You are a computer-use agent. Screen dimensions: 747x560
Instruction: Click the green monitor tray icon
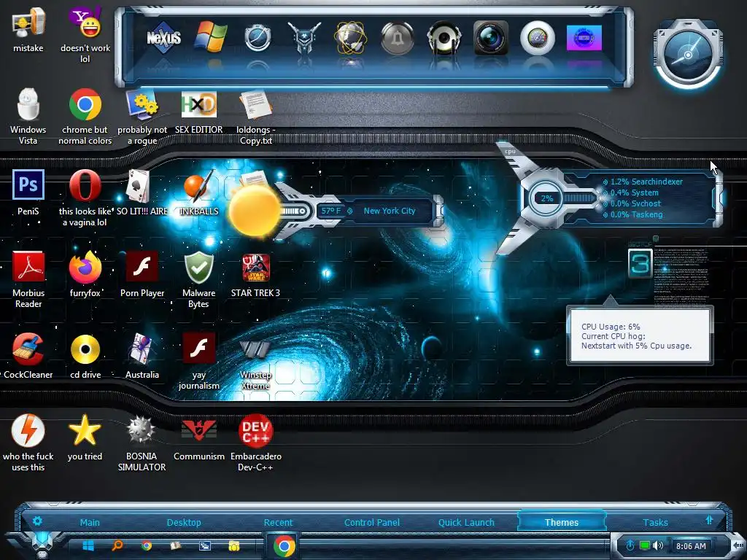pos(645,545)
